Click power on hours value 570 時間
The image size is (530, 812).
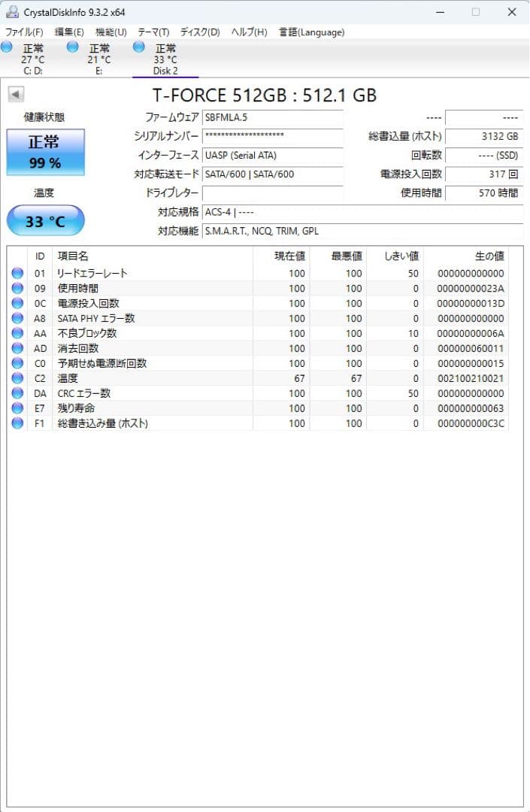coord(484,193)
